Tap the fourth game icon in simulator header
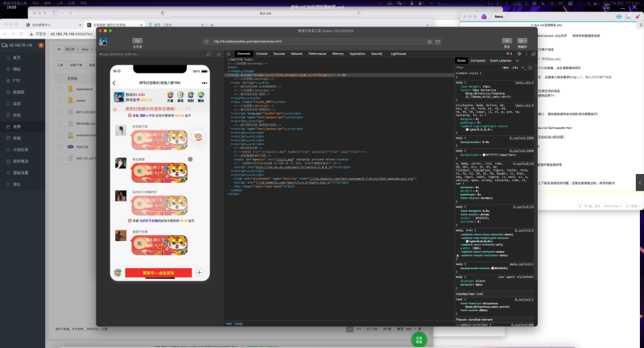The image size is (644, 348). point(200,97)
